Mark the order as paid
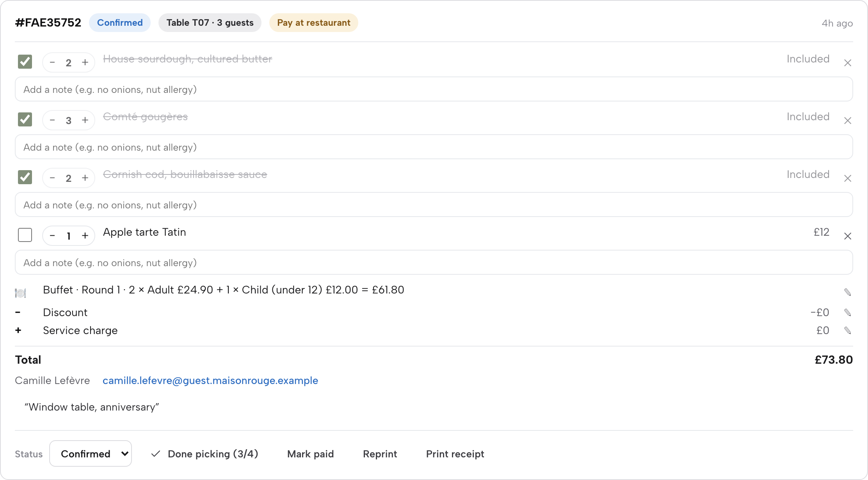The width and height of the screenshot is (868, 480). (311, 454)
